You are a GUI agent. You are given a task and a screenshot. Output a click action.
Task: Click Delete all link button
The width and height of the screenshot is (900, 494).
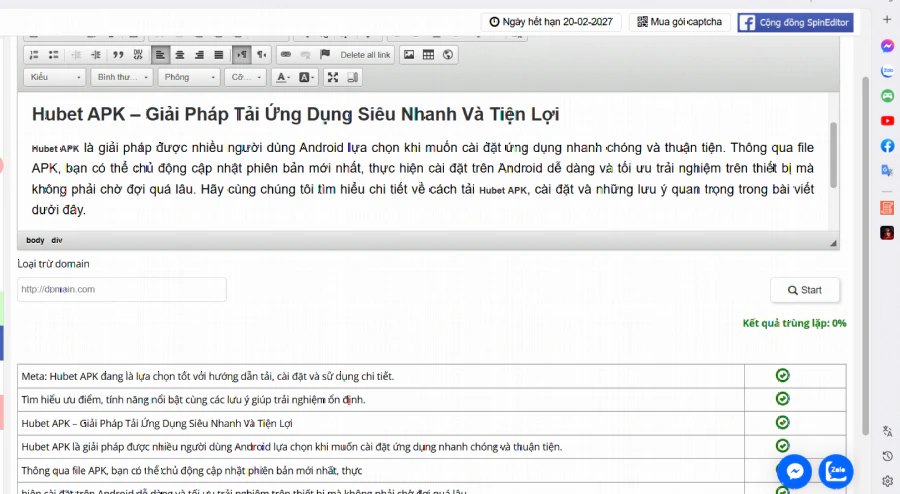tap(365, 55)
